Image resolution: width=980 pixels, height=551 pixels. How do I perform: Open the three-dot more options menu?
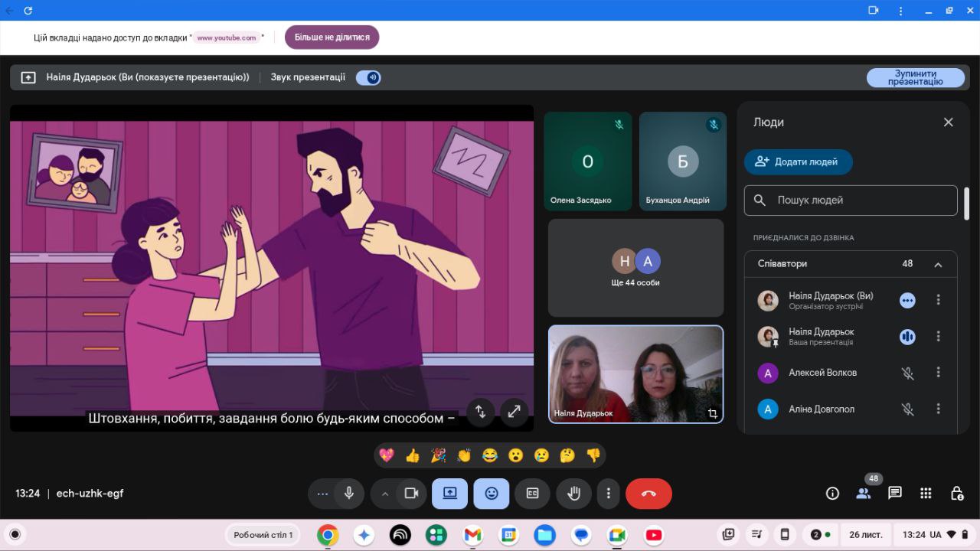[x=609, y=494]
